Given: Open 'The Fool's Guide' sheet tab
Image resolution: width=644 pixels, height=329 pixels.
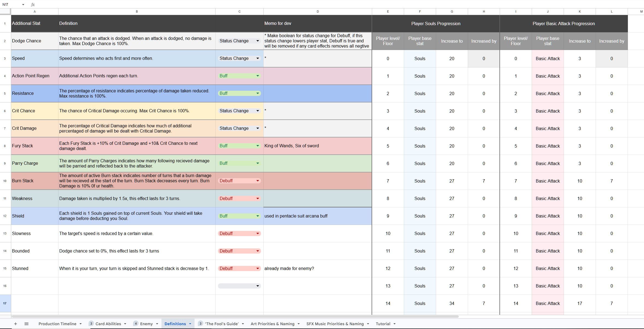Looking at the screenshot, I should coord(222,324).
